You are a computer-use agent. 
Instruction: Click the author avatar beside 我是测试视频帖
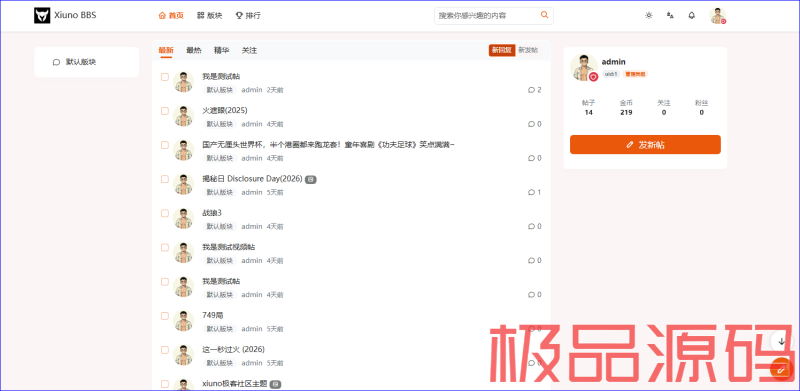[184, 253]
